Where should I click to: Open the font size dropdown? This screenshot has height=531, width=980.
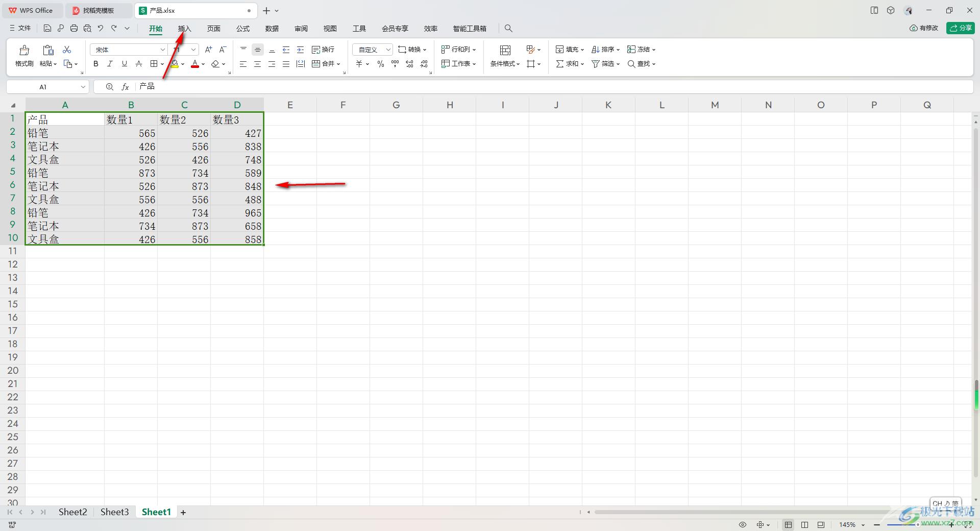pos(193,50)
